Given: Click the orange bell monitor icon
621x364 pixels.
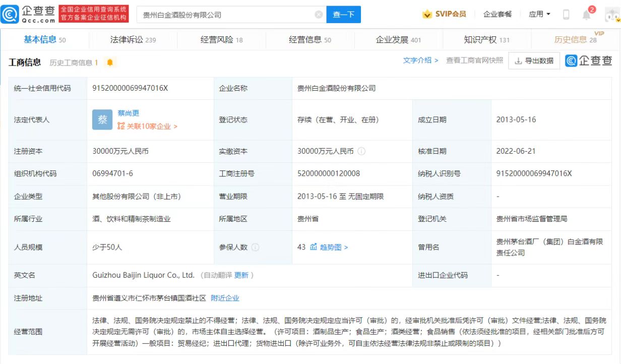Looking at the screenshot, I should click(110, 63).
